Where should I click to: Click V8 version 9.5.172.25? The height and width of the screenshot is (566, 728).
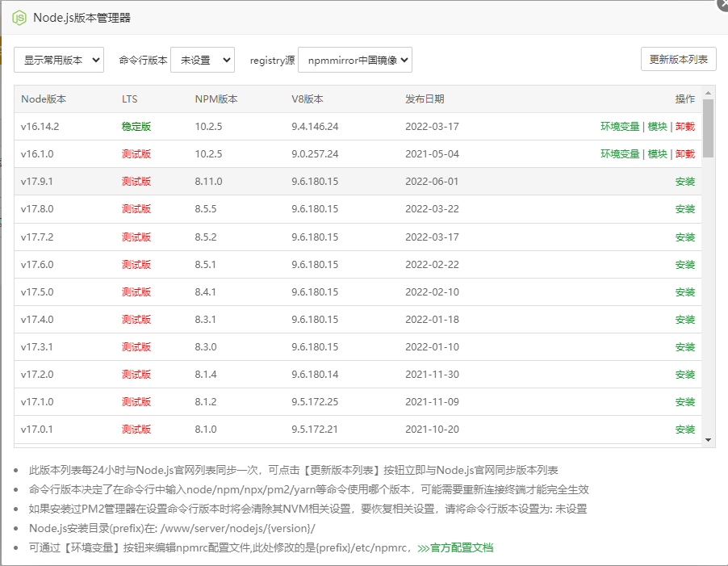pyautogui.click(x=315, y=401)
